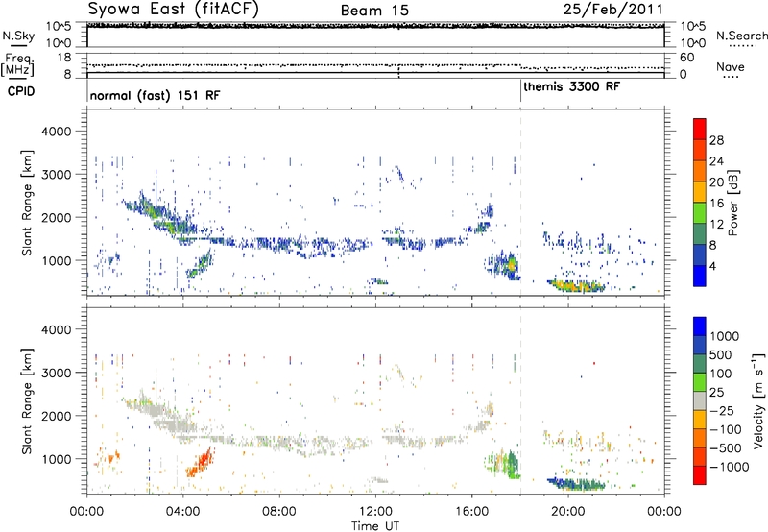The image size is (768, 532).
Task: Click the "Freq. [MHz]" axis label
Action: pyautogui.click(x=18, y=64)
